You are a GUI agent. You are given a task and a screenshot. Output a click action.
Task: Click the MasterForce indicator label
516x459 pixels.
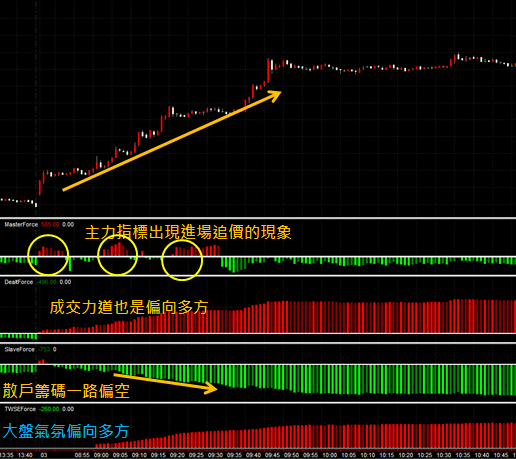[21, 225]
